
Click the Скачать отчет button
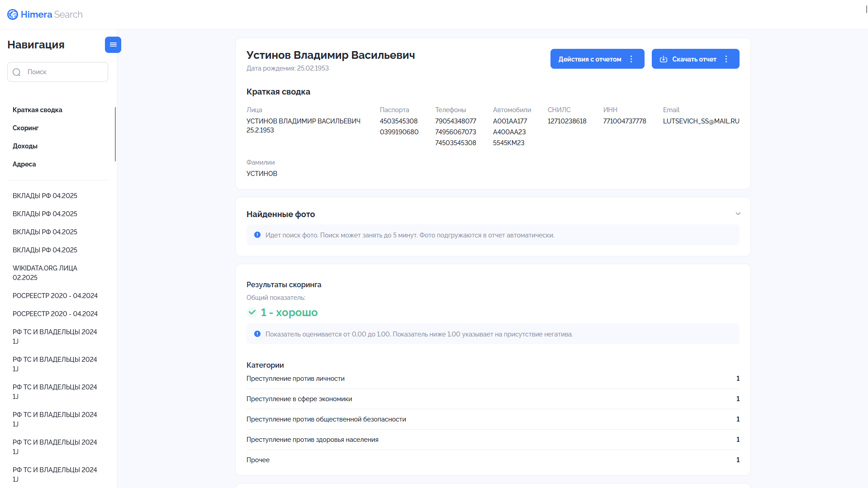(695, 59)
